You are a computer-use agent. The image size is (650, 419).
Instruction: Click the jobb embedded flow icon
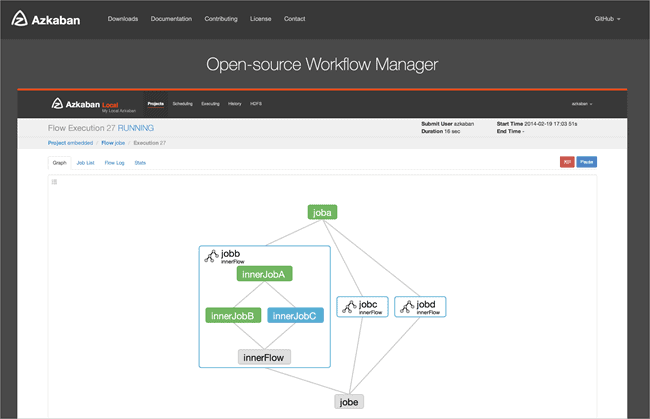tap(211, 256)
